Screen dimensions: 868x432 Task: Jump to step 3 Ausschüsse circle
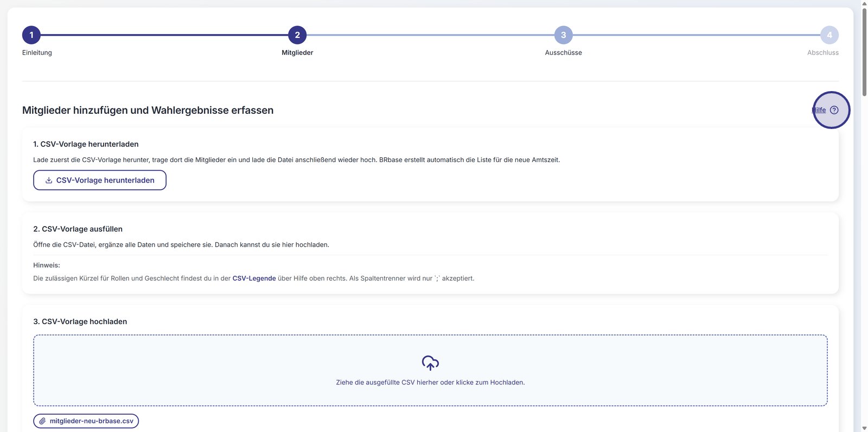[x=564, y=35]
